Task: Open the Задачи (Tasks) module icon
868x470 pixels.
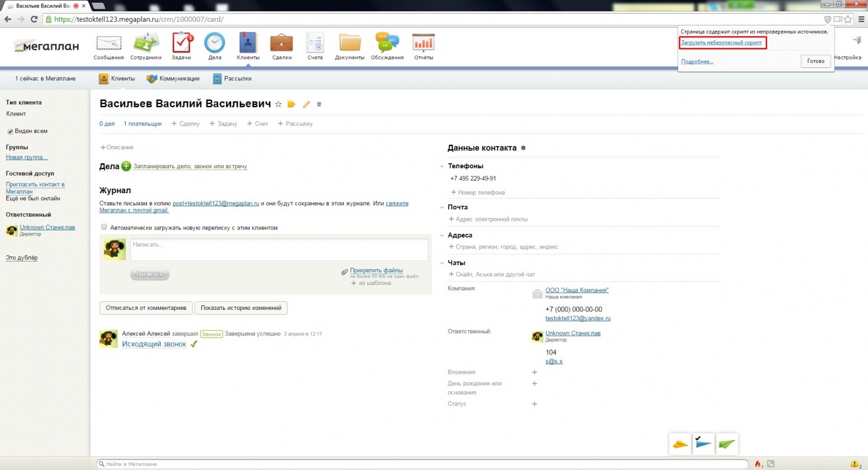Action: (x=182, y=43)
